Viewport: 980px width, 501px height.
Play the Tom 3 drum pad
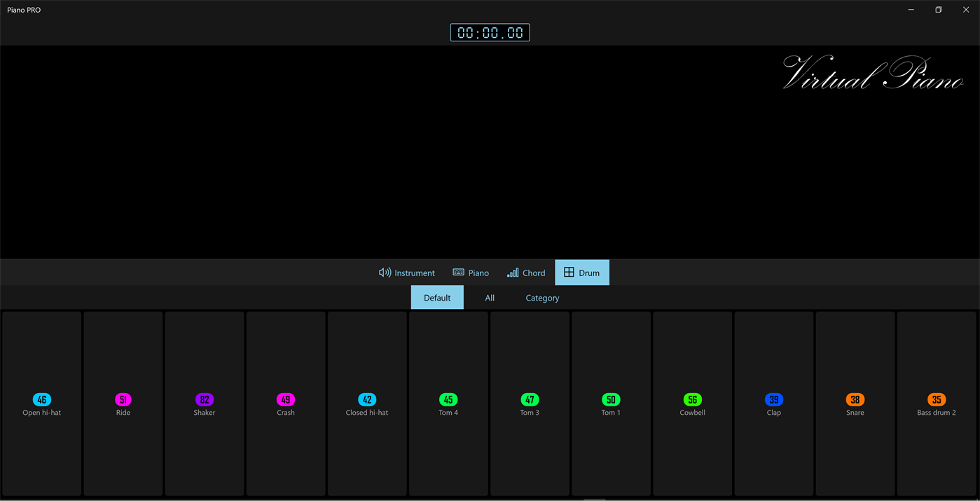coord(530,403)
